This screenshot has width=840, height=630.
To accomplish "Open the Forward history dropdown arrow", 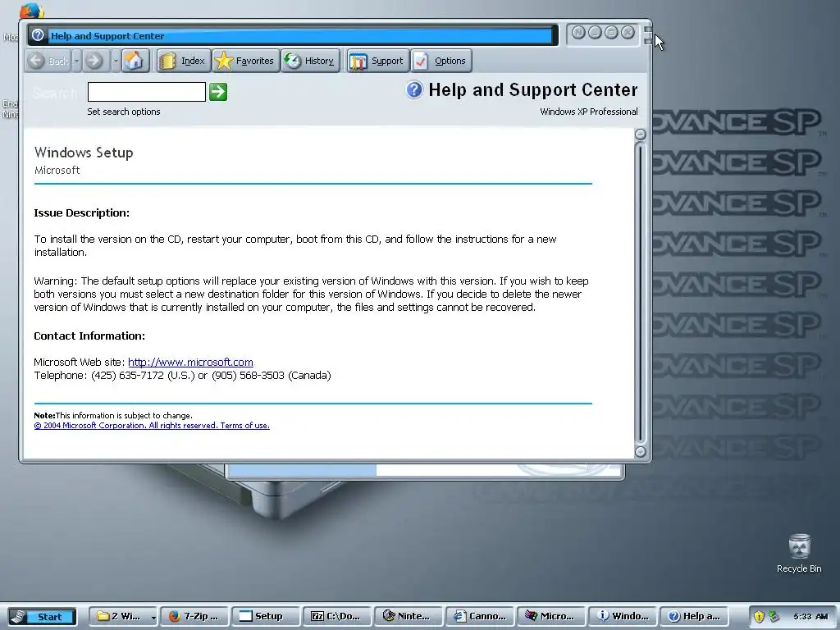I will click(x=115, y=61).
